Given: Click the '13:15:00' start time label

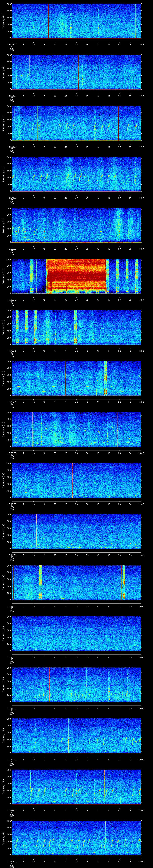Looking at the screenshot, I should pos(12,759).
